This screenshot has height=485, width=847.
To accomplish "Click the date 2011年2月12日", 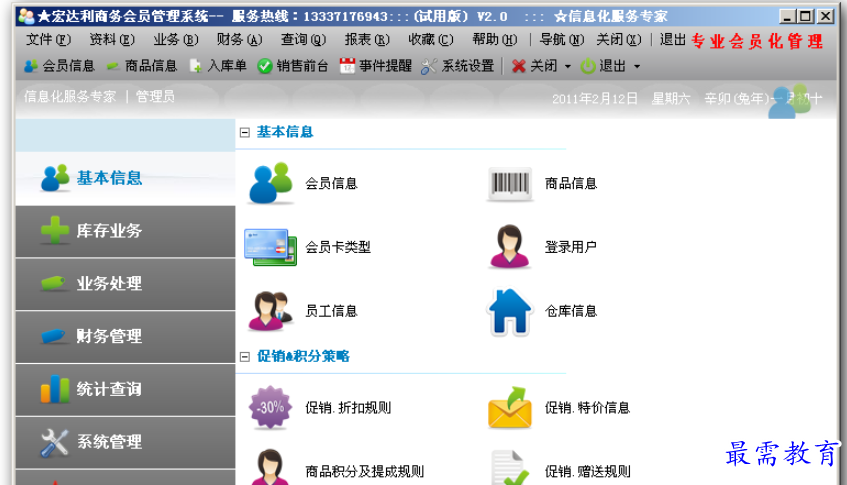I will pos(595,99).
